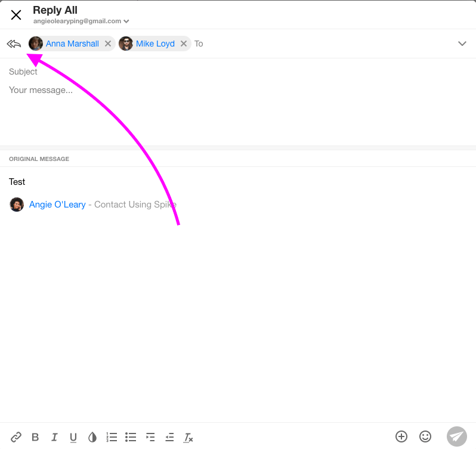Click into the Your message body
Image resolution: width=476 pixels, height=449 pixels.
click(238, 112)
